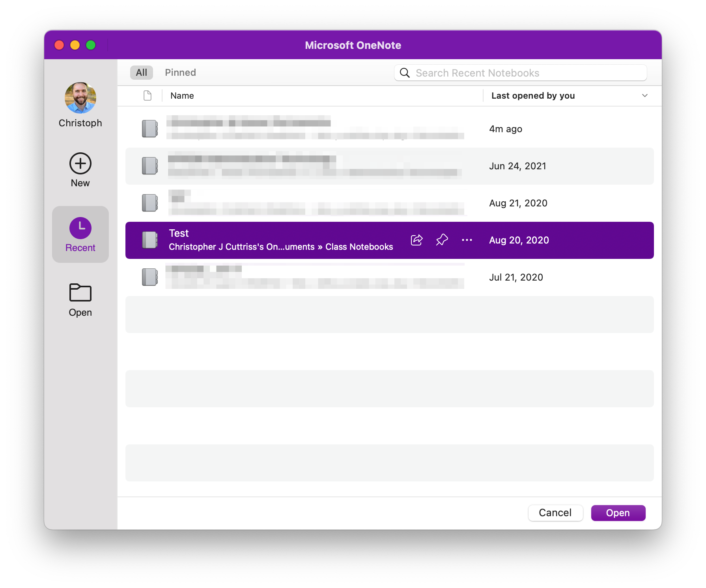Expand the Last opened by you sort dropdown
This screenshot has width=706, height=588.
(x=645, y=96)
